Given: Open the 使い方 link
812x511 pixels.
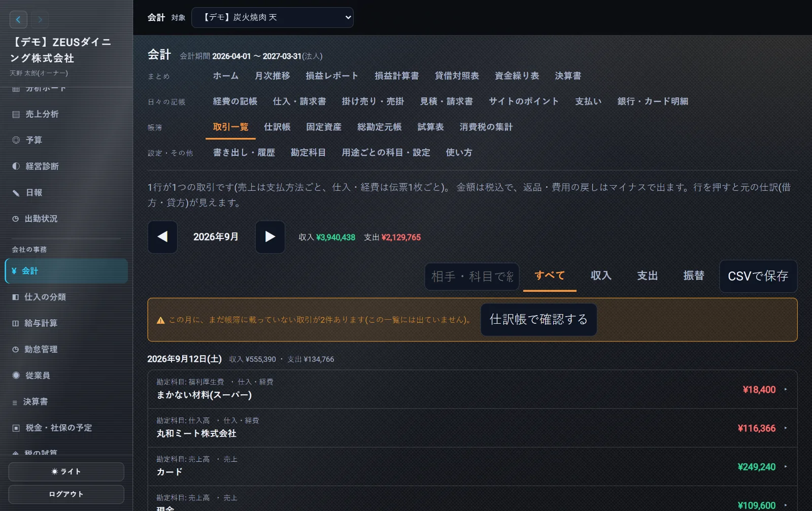Looking at the screenshot, I should coord(459,153).
